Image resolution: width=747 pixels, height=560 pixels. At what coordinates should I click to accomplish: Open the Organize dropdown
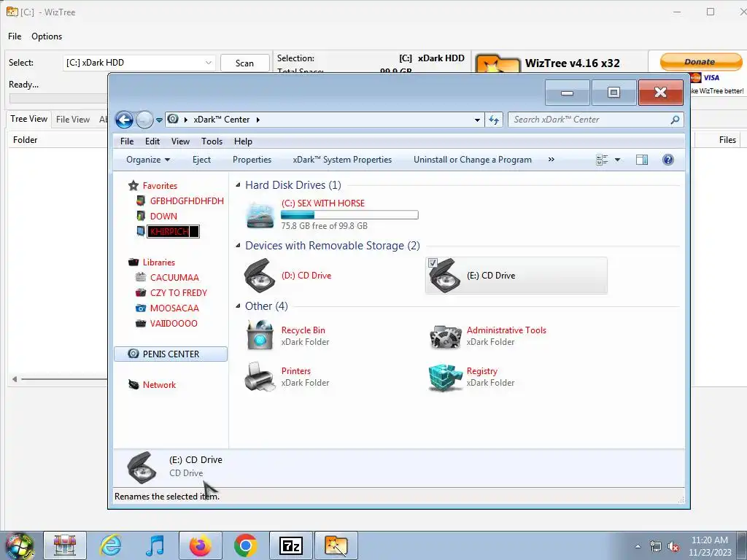[x=147, y=160]
